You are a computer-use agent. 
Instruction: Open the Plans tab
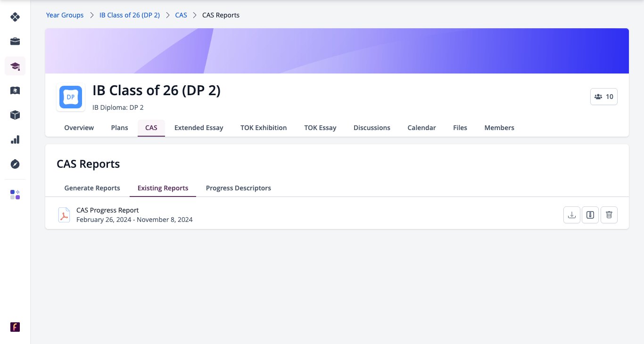coord(120,128)
